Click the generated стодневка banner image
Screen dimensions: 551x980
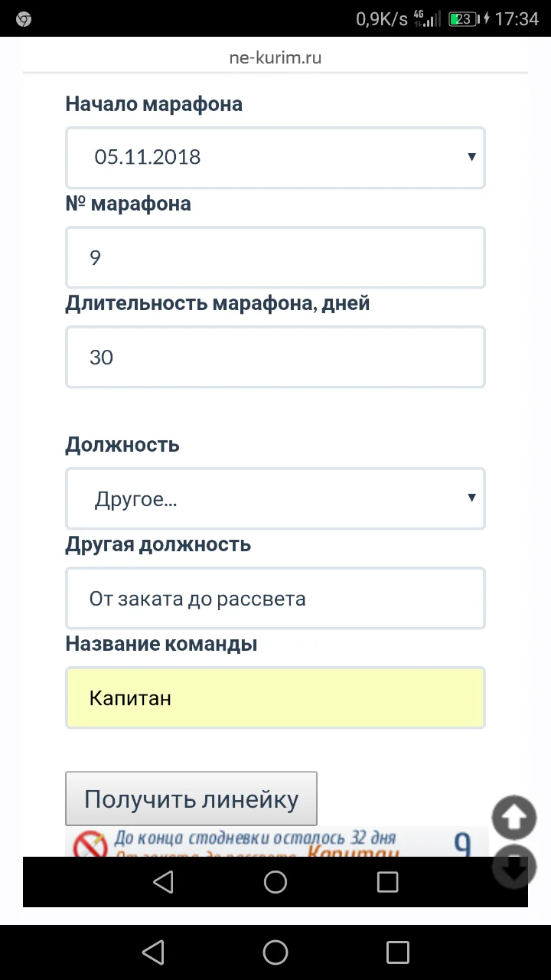pos(275,842)
